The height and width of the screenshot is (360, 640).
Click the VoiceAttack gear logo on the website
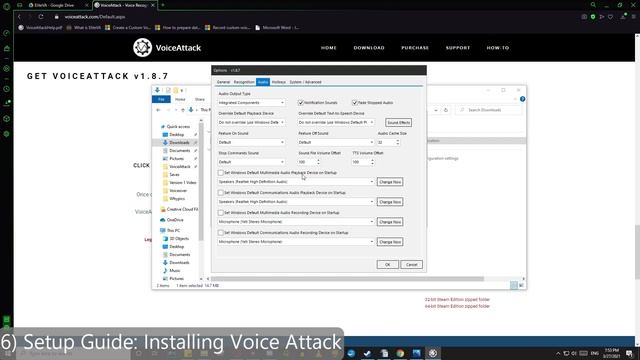142,48
